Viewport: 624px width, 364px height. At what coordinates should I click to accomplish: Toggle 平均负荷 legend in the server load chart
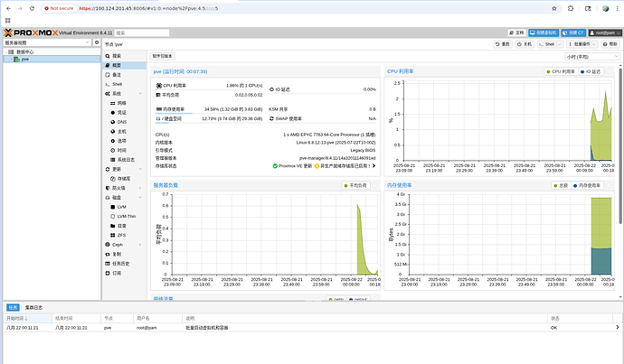pos(355,185)
